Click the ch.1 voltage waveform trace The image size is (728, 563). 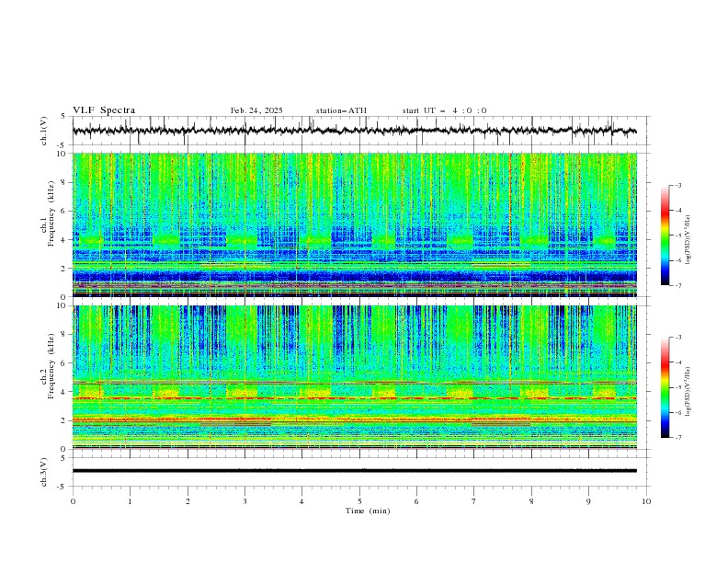click(x=354, y=131)
